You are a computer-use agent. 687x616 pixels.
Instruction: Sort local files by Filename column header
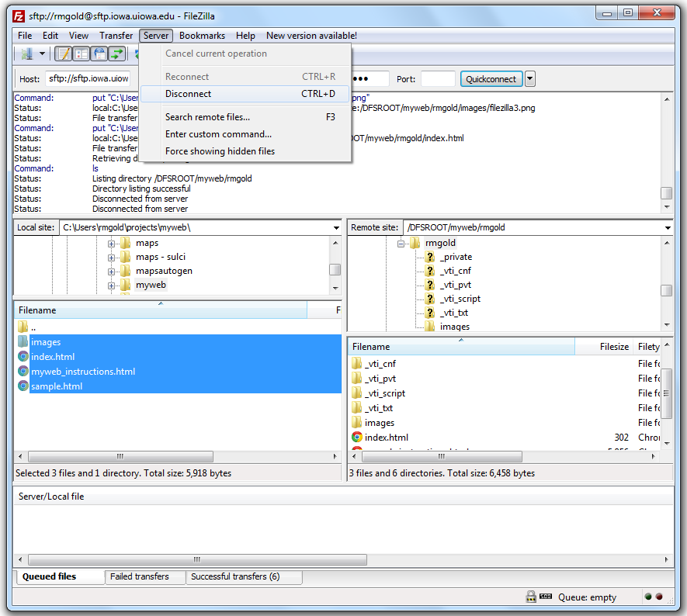click(x=161, y=310)
